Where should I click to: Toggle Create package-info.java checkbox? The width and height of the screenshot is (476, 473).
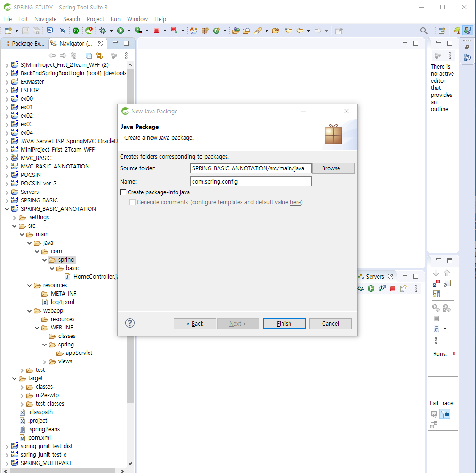[x=123, y=192]
